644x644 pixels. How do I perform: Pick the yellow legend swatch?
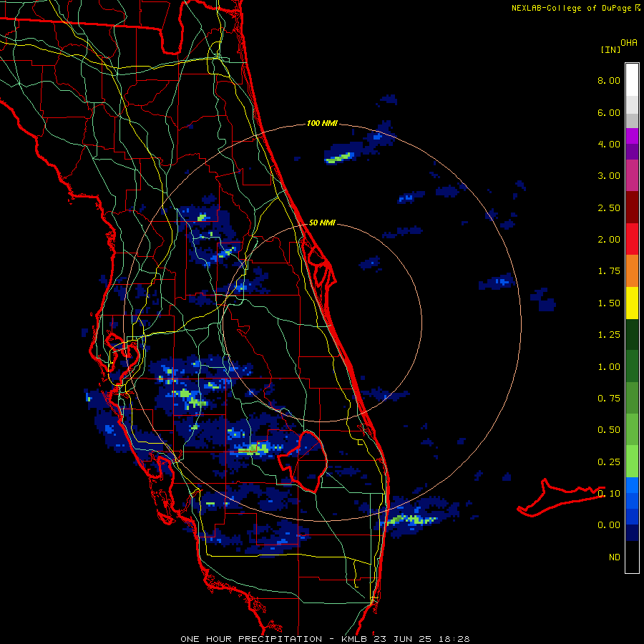632,303
